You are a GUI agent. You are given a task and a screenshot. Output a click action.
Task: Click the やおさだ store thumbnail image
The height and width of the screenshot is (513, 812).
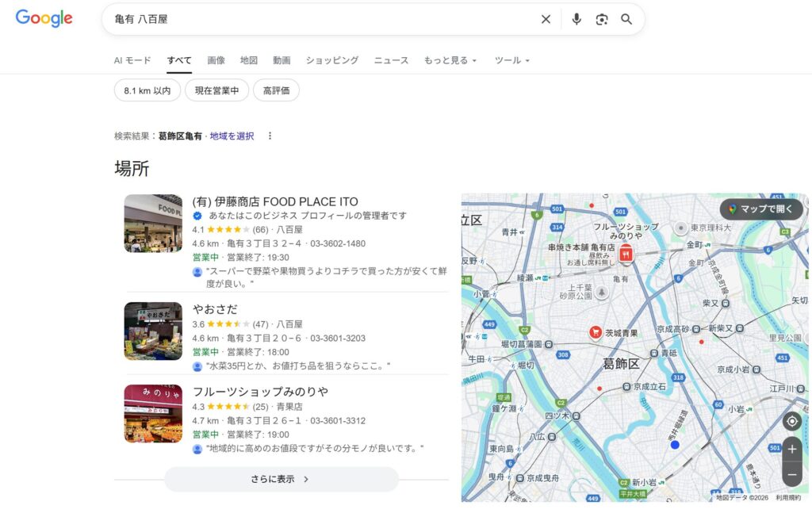pos(153,331)
